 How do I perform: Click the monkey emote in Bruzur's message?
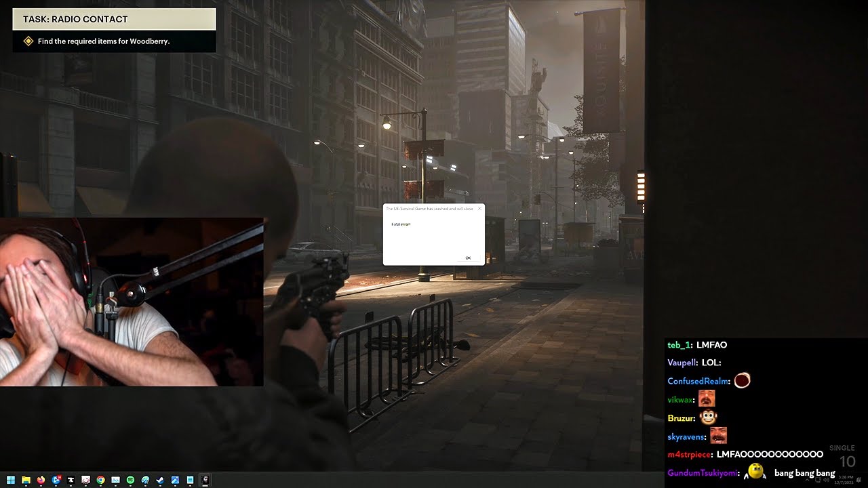click(x=709, y=418)
